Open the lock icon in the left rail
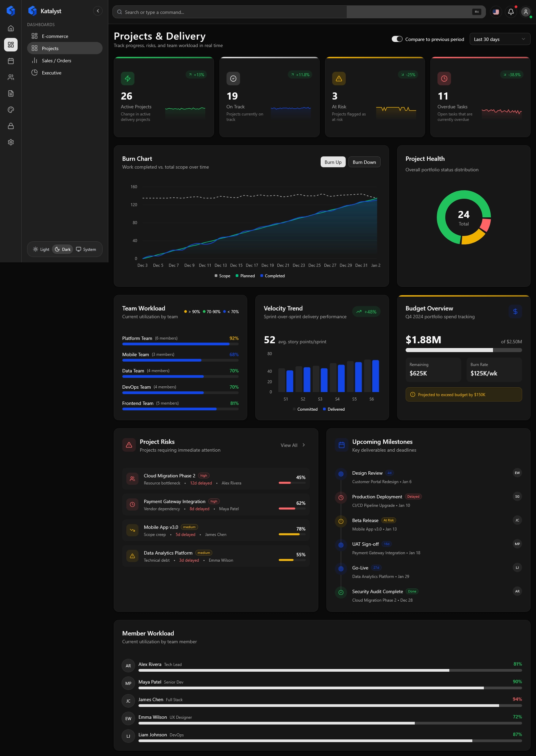536x756 pixels. [x=11, y=126]
